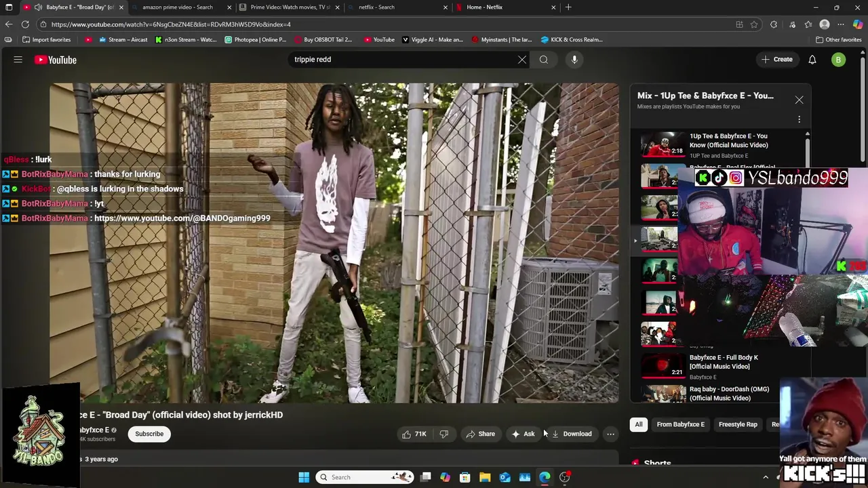Close the Mix playlist panel
The width and height of the screenshot is (868, 488).
(799, 100)
